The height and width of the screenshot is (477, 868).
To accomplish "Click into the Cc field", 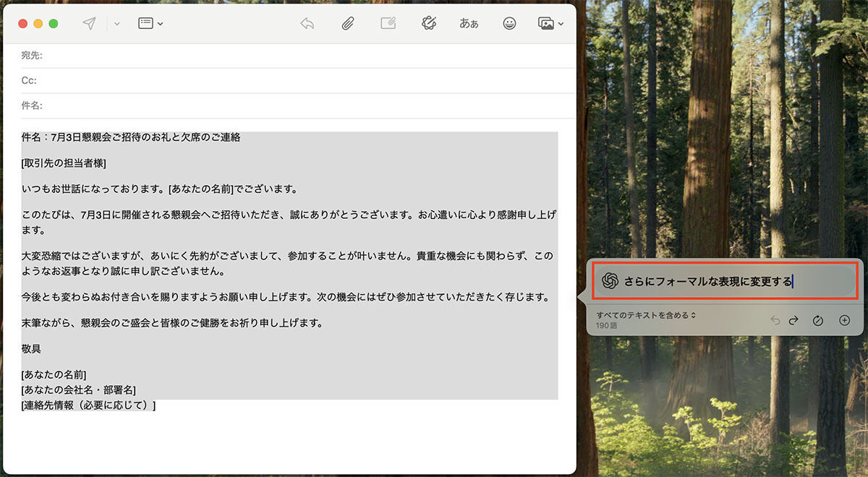I will click(298, 80).
